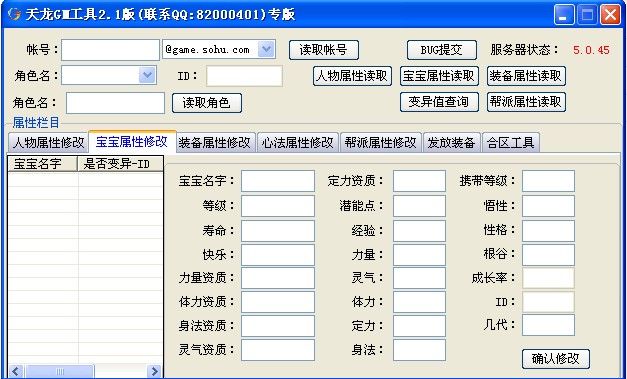Click the 读取帐号 button
627x379 pixels.
coord(323,50)
